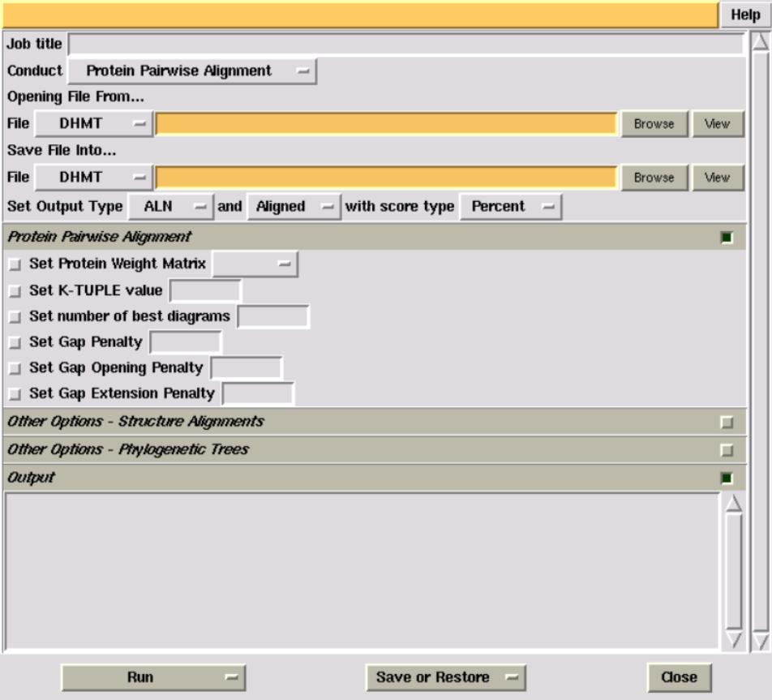
Task: Enable Set Protein Weight Matrix checkbox
Action: coord(14,264)
